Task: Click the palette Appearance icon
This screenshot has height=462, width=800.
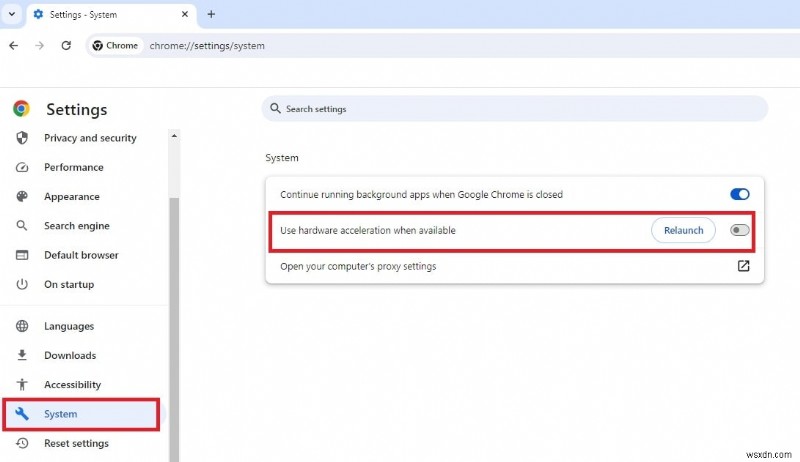Action: (22, 196)
